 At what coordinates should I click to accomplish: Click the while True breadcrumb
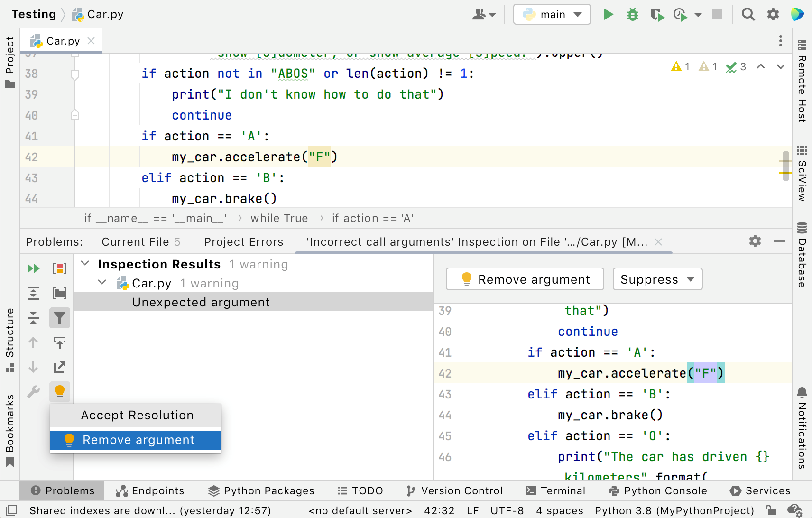click(x=279, y=218)
